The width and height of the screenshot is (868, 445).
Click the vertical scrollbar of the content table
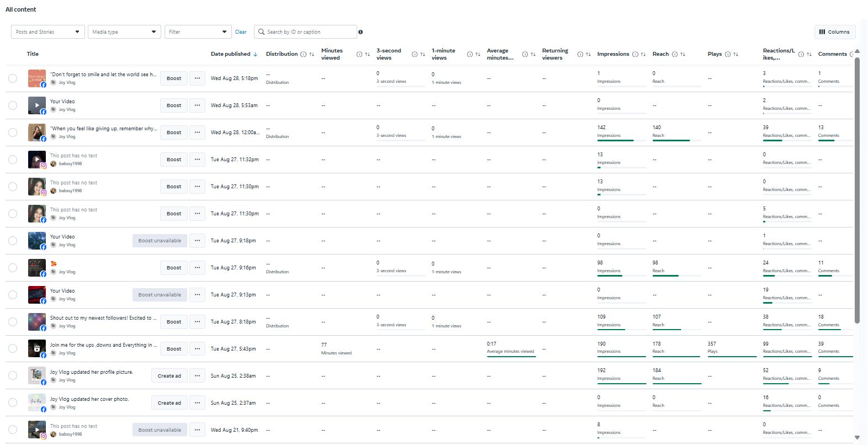point(857,188)
